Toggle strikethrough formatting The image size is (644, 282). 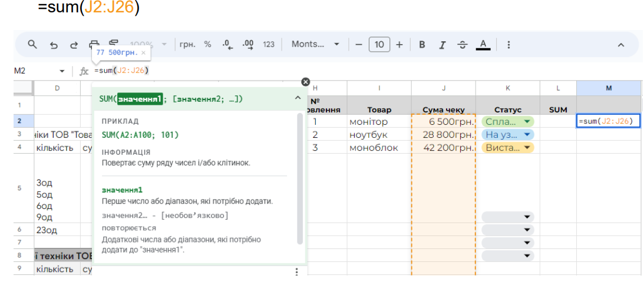(x=463, y=45)
